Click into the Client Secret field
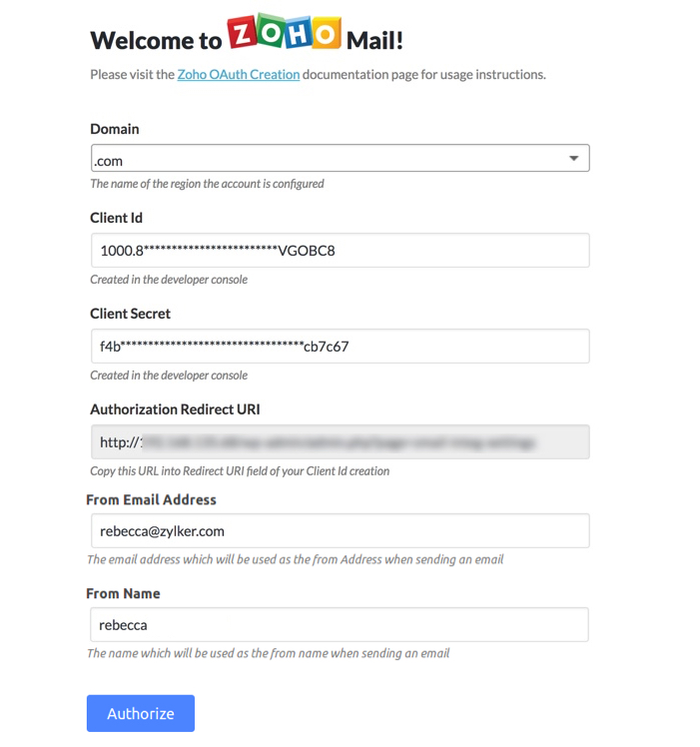 (x=340, y=347)
